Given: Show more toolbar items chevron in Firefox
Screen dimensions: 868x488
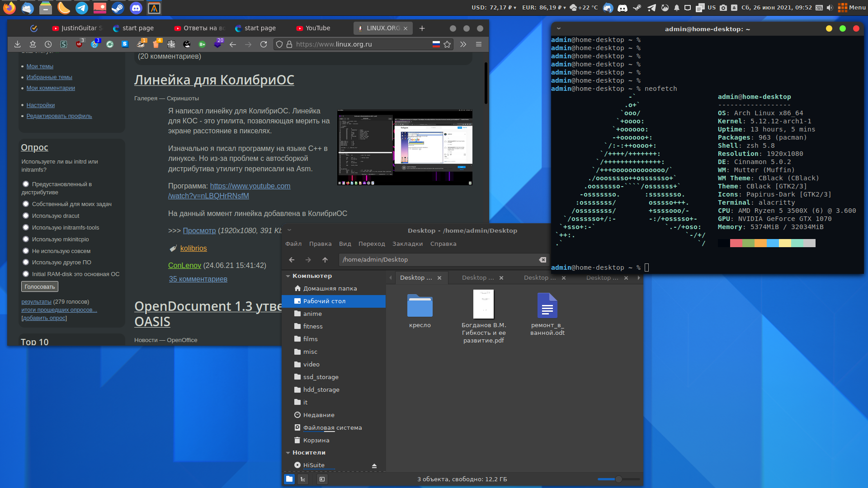Looking at the screenshot, I should (463, 44).
